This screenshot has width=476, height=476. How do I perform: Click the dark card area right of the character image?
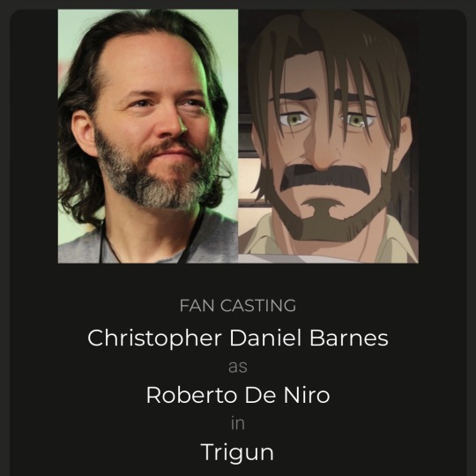point(443,136)
